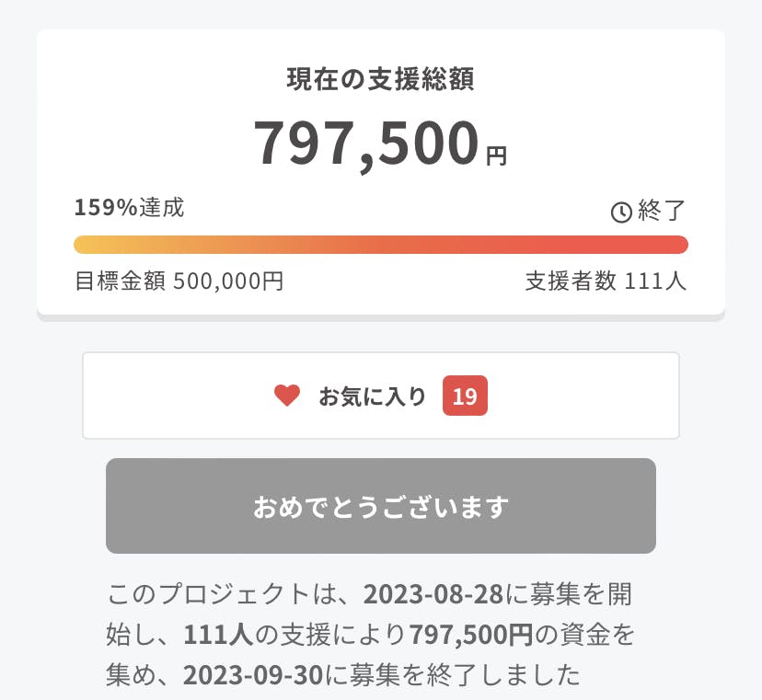Click the 現在の支援総額 heading
This screenshot has width=762, height=700.
[x=380, y=80]
